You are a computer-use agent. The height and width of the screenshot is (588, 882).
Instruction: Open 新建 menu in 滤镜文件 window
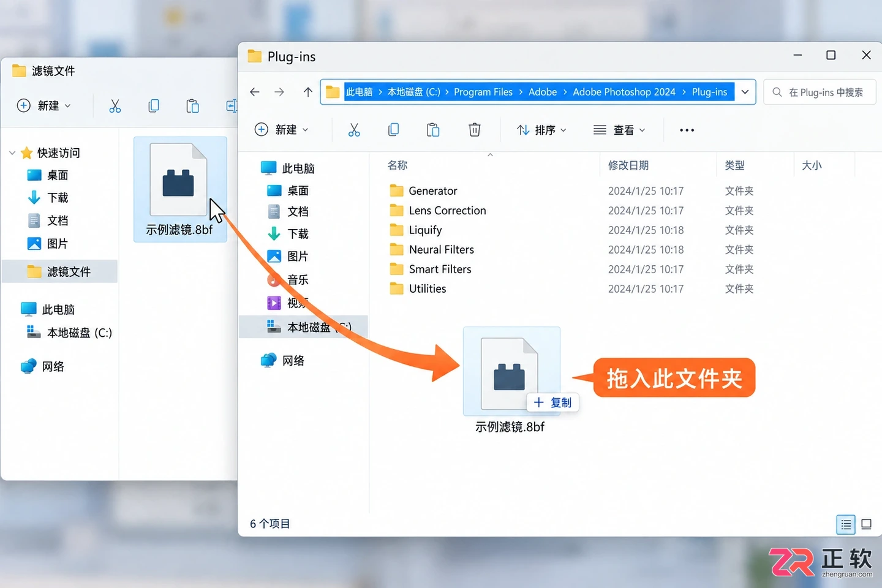44,105
